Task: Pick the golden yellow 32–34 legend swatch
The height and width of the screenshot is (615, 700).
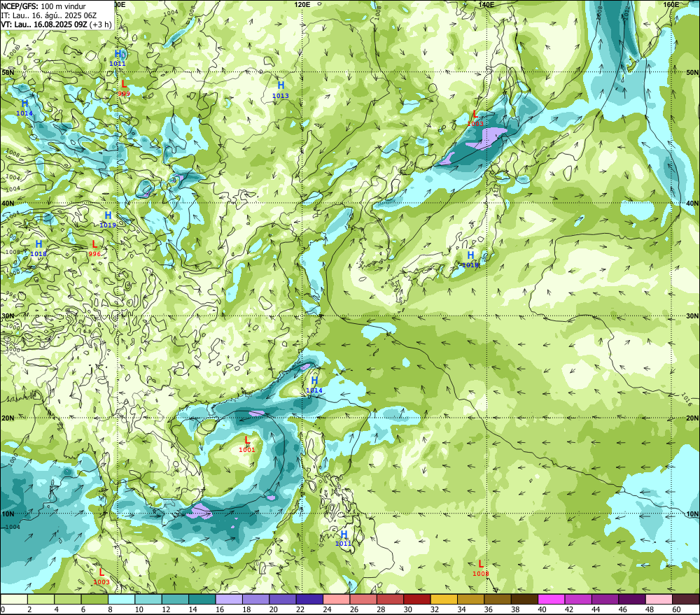Action: click(444, 599)
